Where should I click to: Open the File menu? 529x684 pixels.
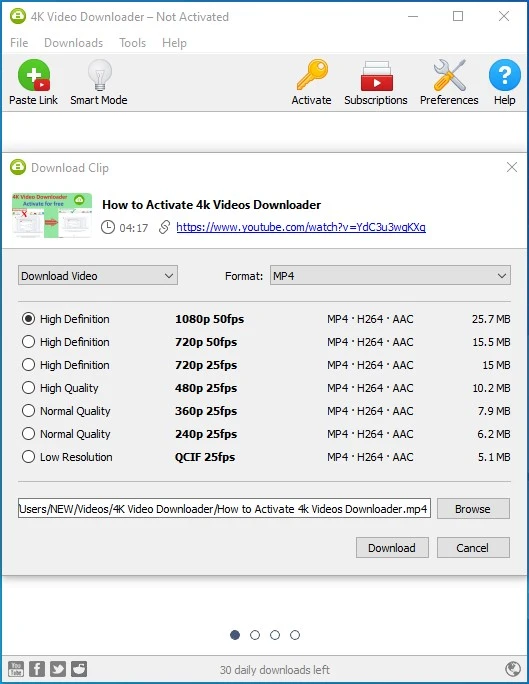pos(19,43)
